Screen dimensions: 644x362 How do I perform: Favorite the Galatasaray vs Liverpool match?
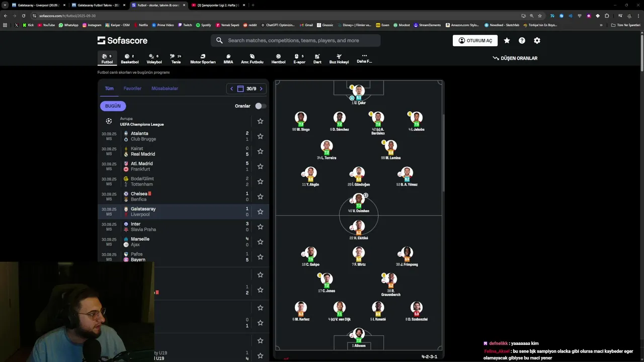(x=260, y=212)
